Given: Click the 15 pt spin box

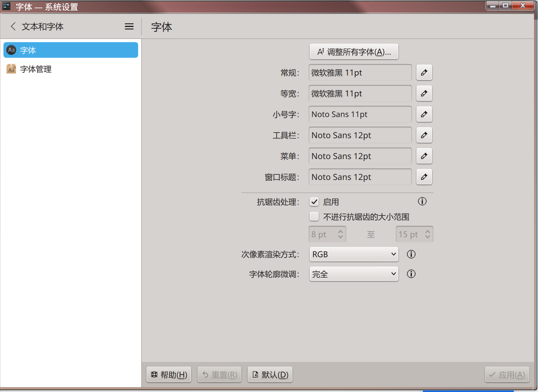Looking at the screenshot, I should (x=415, y=234).
